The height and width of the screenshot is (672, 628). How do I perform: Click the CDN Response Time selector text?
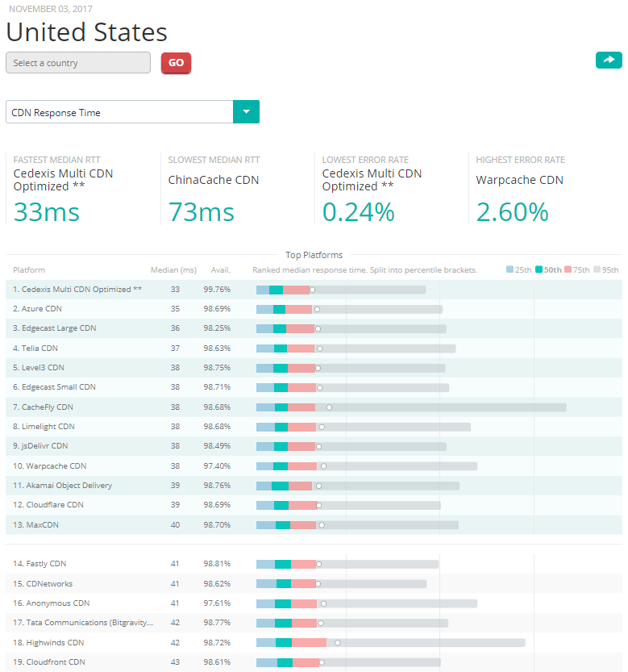tap(56, 113)
